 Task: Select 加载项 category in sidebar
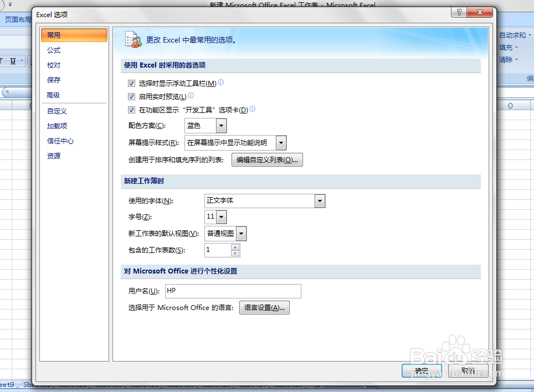tap(74, 126)
